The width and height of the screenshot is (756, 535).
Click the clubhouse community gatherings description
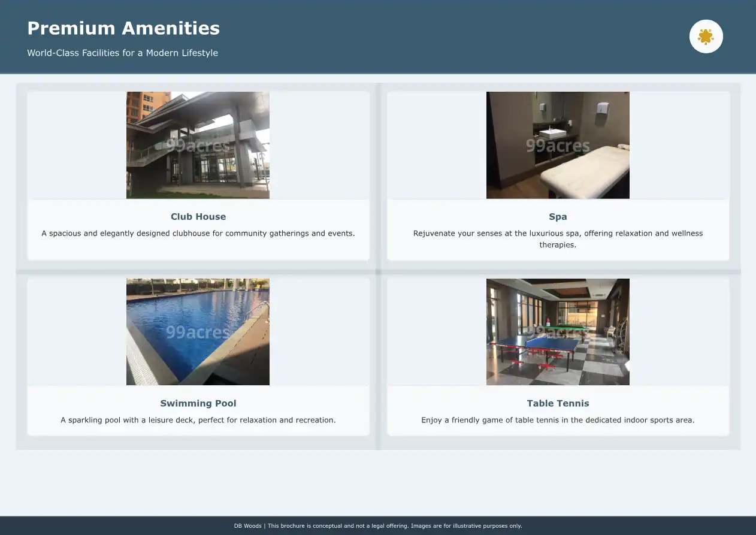198,233
